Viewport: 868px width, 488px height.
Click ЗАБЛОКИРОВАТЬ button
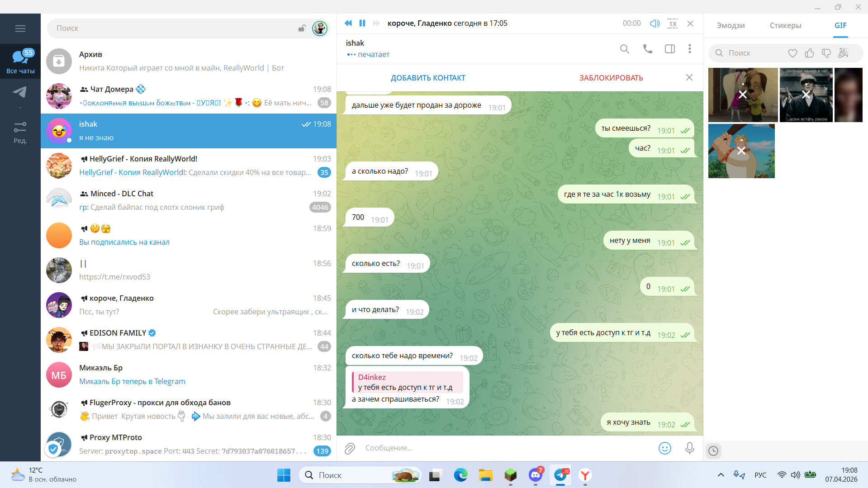[611, 78]
